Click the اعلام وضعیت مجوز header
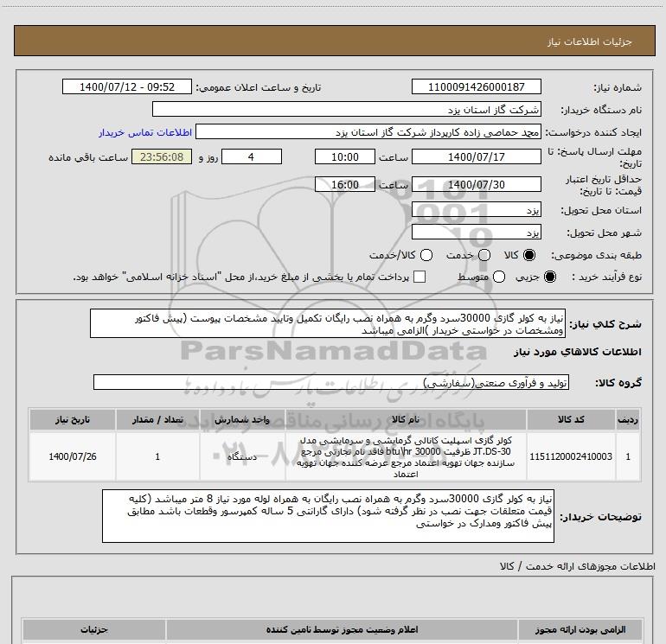 342,629
